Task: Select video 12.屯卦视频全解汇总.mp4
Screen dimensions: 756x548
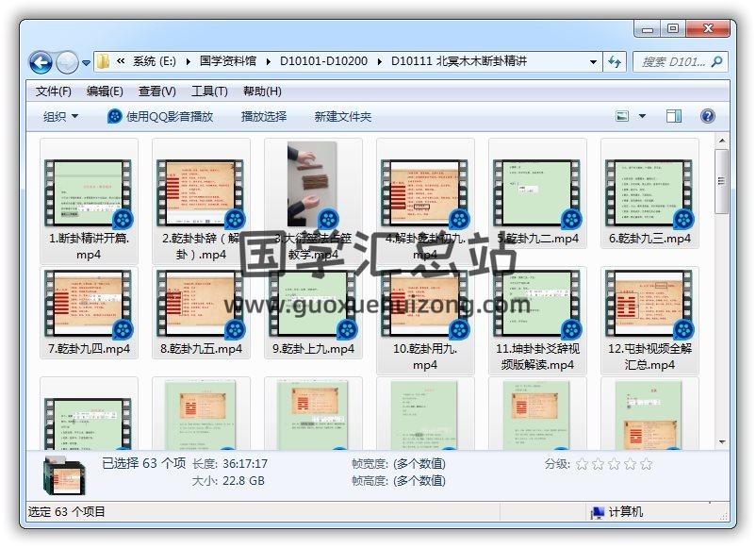Action: click(x=649, y=321)
